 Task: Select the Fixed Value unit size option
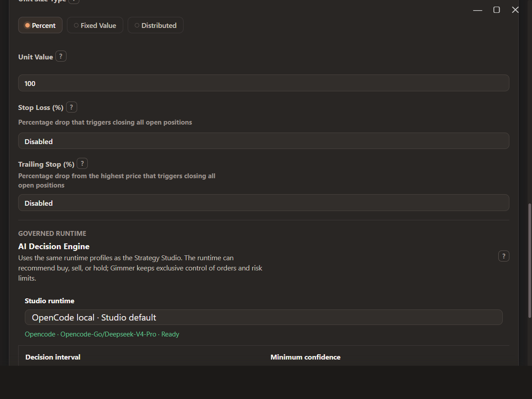point(95,25)
